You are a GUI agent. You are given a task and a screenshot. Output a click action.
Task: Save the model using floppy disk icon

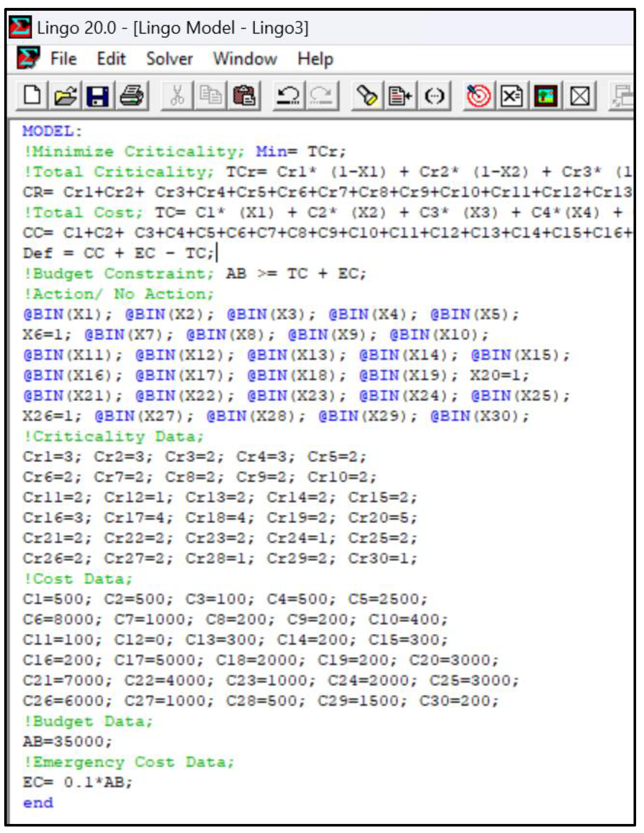pyautogui.click(x=98, y=95)
